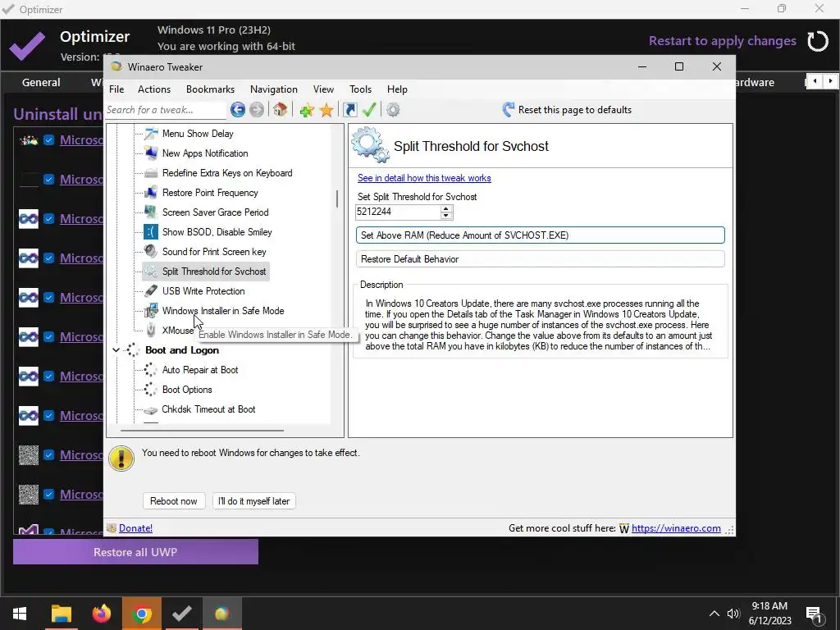Screen dimensions: 840x630
Task: Open the volume control in system tray
Action: (733, 614)
